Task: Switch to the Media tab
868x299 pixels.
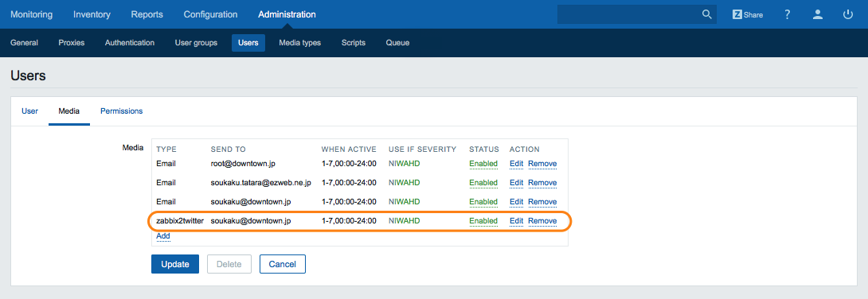Action: (69, 111)
